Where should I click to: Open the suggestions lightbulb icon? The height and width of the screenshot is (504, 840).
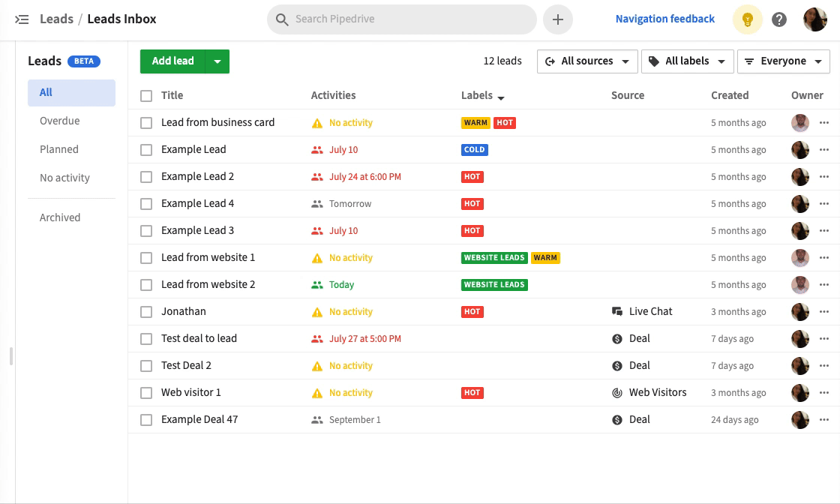pos(747,19)
